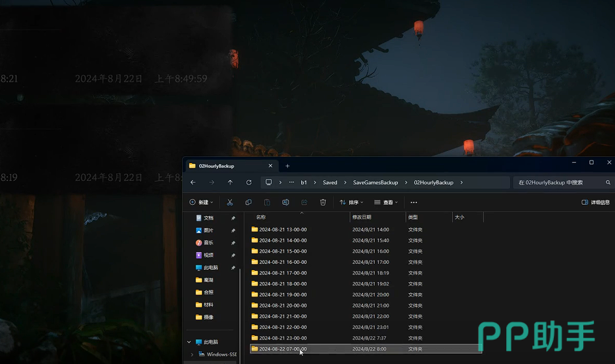Collapse the 此电脑 tree node
The width and height of the screenshot is (615, 364).
point(189,342)
